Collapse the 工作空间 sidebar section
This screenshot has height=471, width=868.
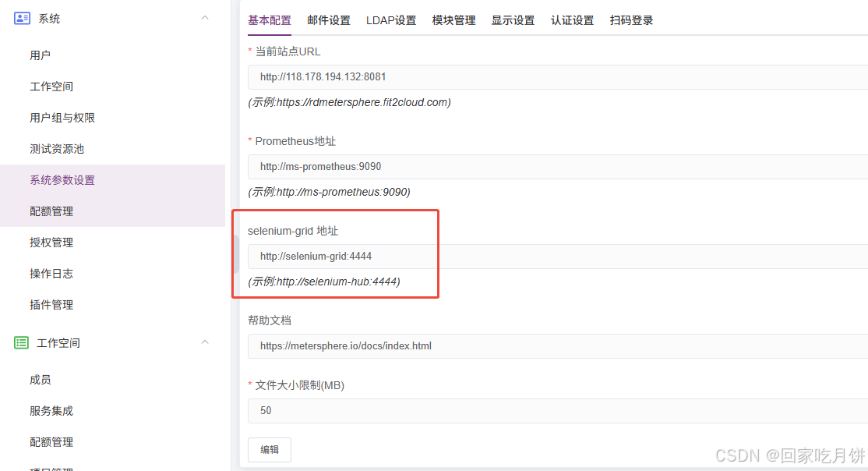[204, 342]
